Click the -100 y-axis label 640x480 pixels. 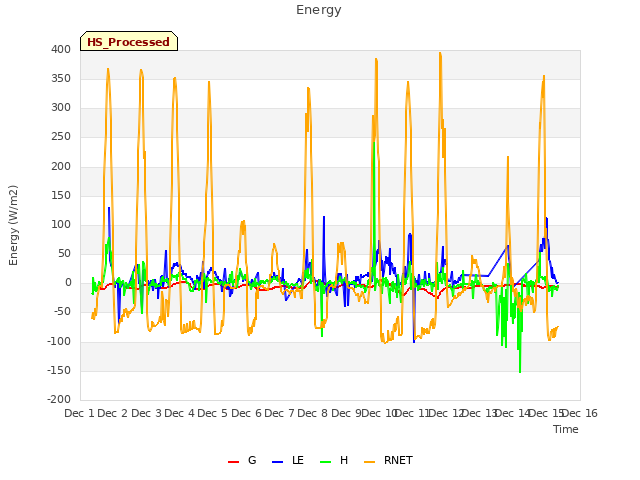coord(59,341)
